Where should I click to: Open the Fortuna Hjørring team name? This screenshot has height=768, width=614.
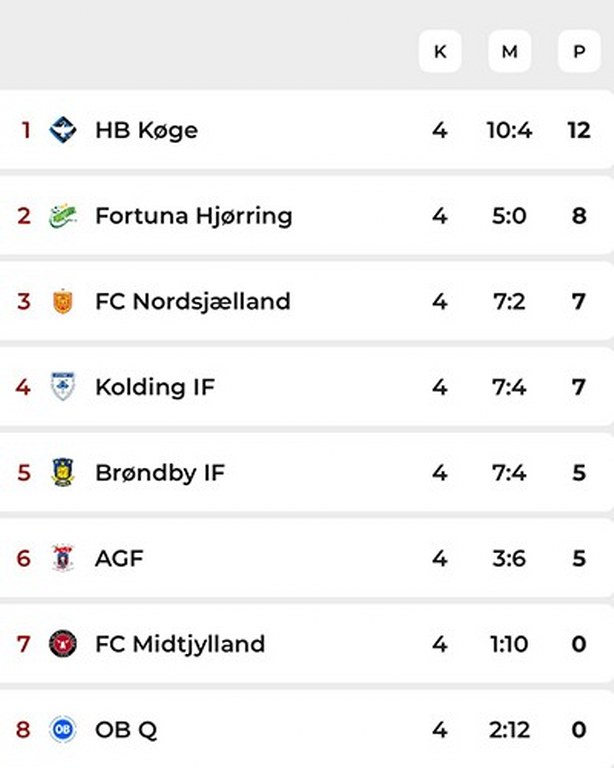194,216
